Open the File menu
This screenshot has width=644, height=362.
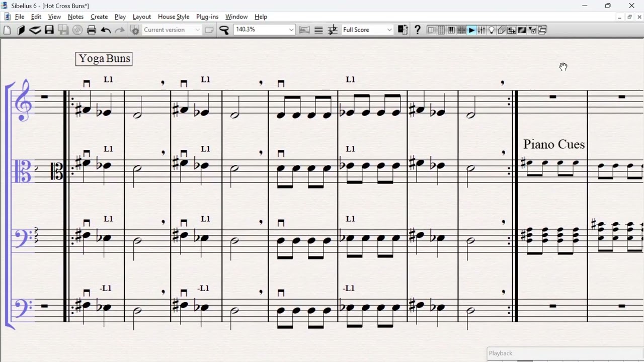tap(20, 17)
